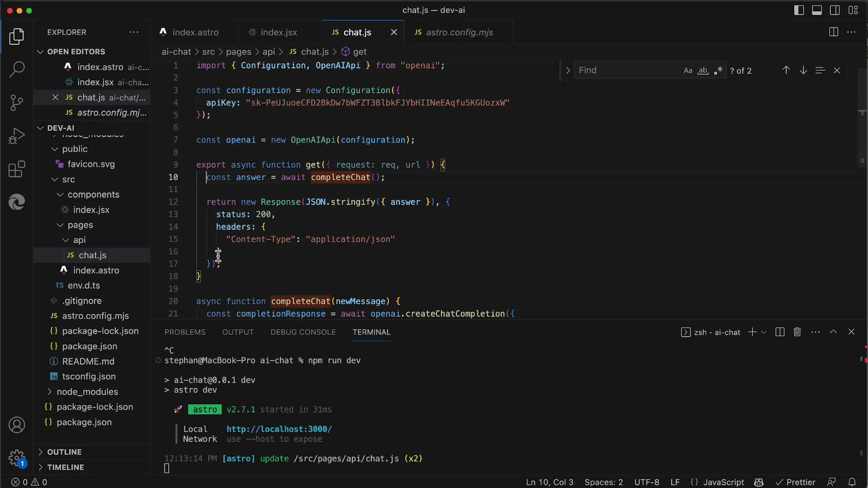868x488 pixels.
Task: Open favicon.svg in the explorer
Action: [x=92, y=164]
